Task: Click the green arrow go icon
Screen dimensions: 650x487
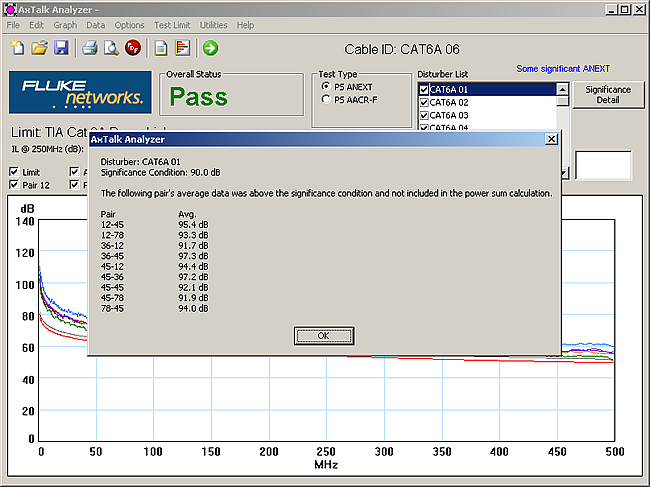Action: pyautogui.click(x=210, y=48)
